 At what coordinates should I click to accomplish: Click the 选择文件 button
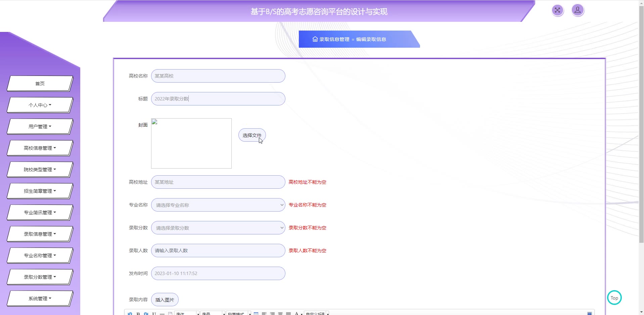(252, 135)
